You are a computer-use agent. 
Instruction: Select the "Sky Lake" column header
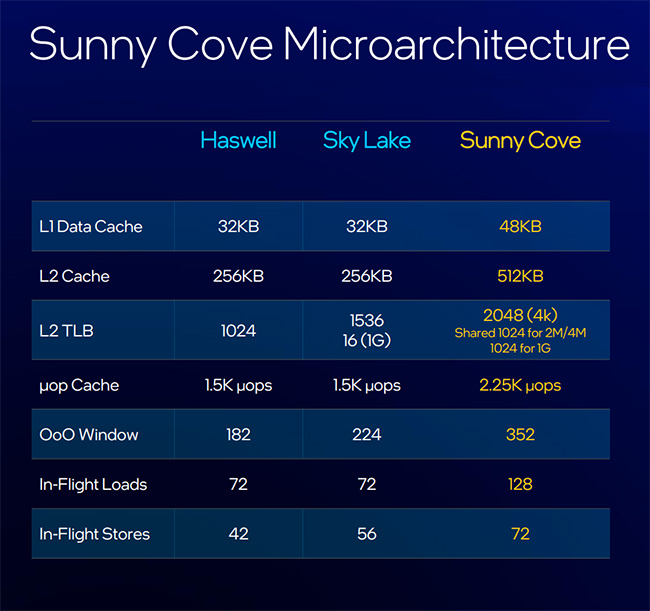click(x=367, y=141)
